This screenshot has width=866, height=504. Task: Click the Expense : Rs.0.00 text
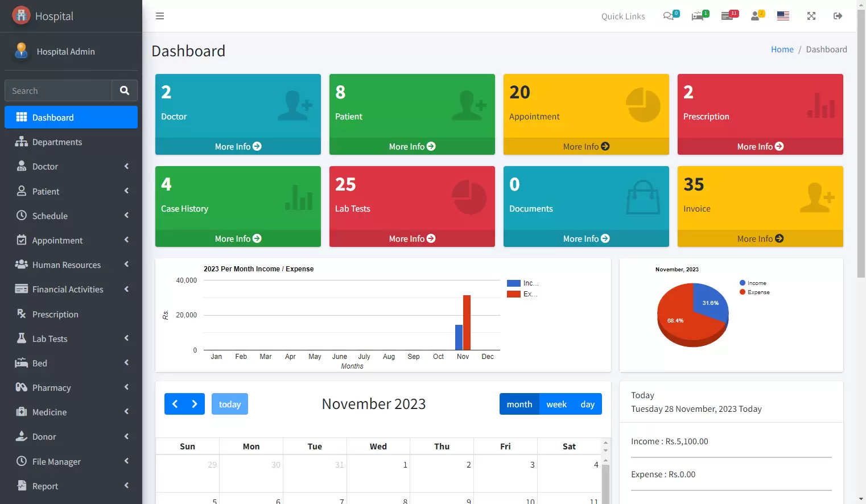point(663,474)
